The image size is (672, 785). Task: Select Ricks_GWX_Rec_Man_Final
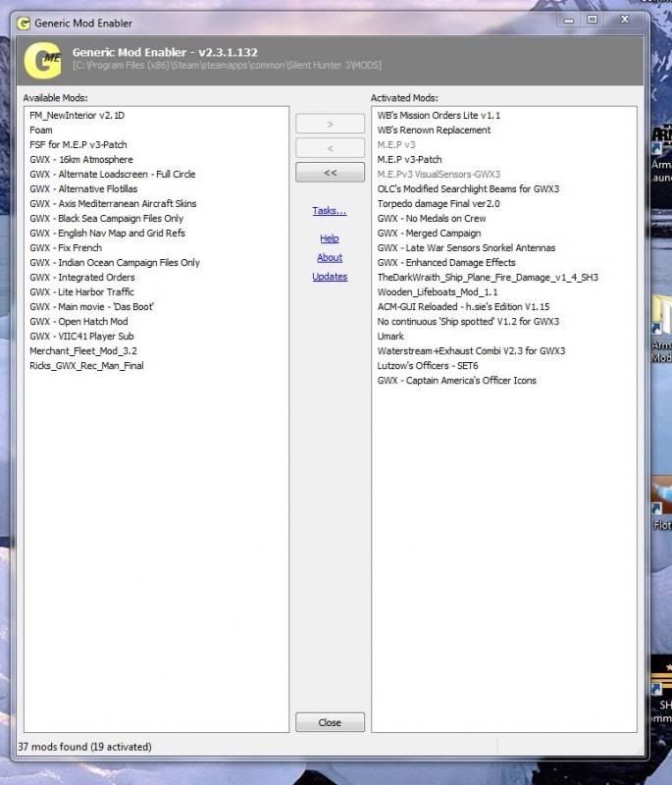pos(86,365)
